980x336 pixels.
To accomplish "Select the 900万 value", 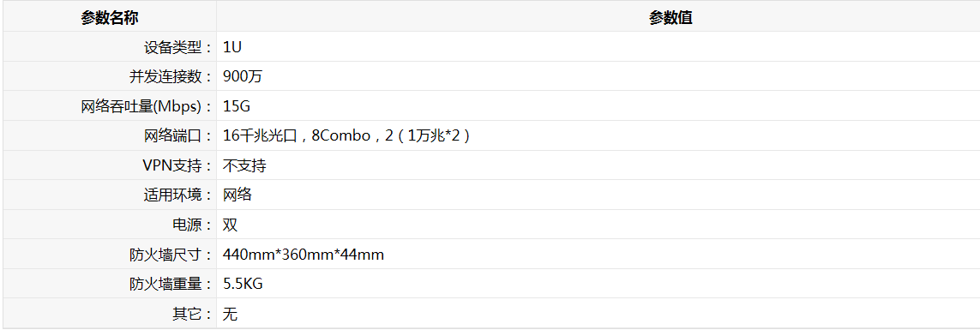I will click(x=243, y=76).
